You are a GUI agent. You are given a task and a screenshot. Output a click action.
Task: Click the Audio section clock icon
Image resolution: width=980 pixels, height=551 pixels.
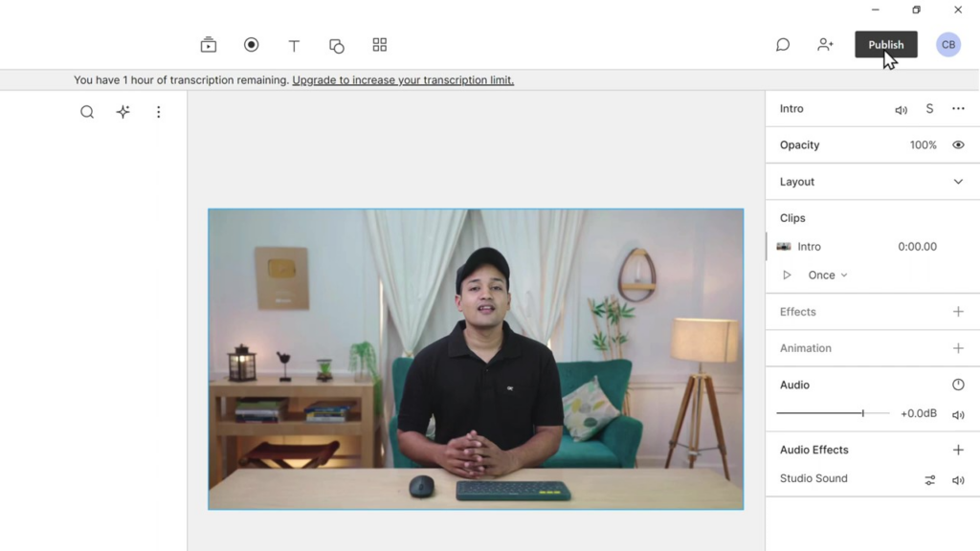[958, 385]
